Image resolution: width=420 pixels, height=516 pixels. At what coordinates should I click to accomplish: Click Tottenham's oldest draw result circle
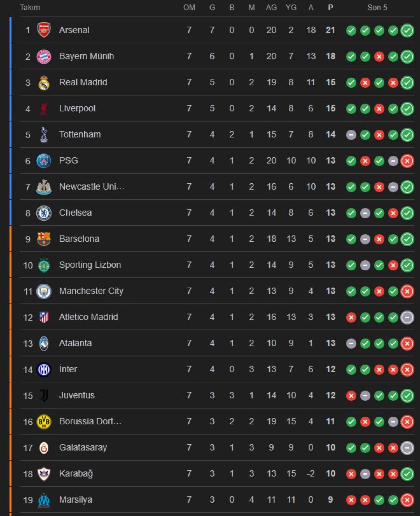click(x=351, y=135)
